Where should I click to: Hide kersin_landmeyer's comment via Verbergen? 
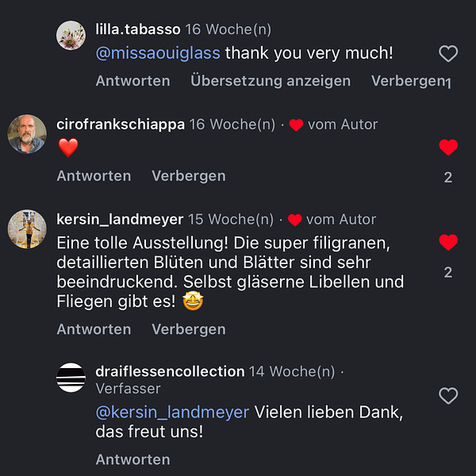[x=189, y=328]
